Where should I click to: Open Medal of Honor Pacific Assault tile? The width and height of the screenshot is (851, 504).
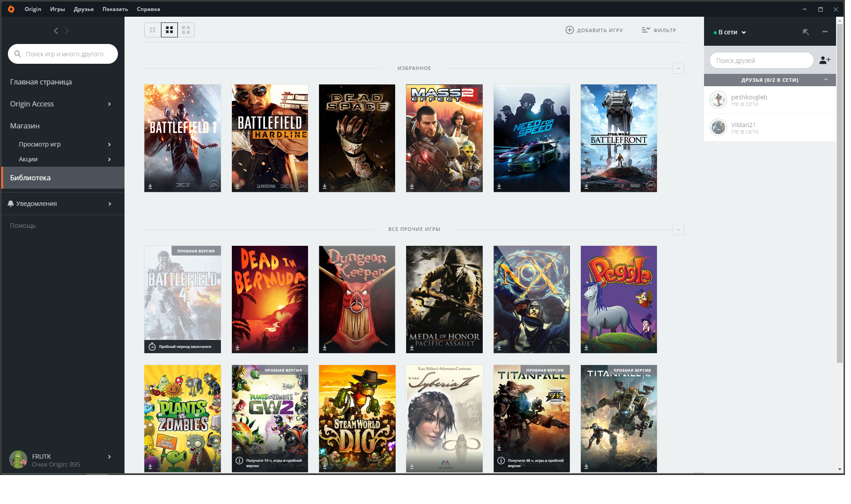point(444,299)
